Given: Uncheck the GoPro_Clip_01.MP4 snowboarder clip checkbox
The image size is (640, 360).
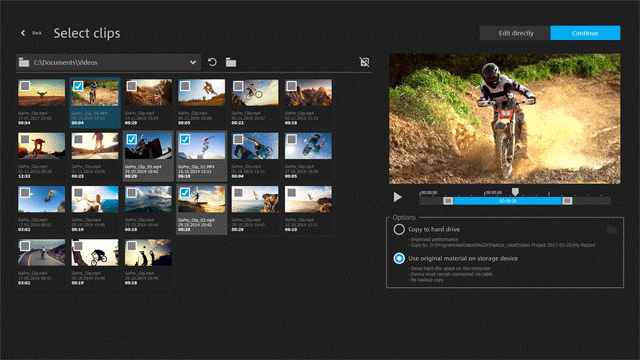Looking at the screenshot, I should tap(185, 140).
